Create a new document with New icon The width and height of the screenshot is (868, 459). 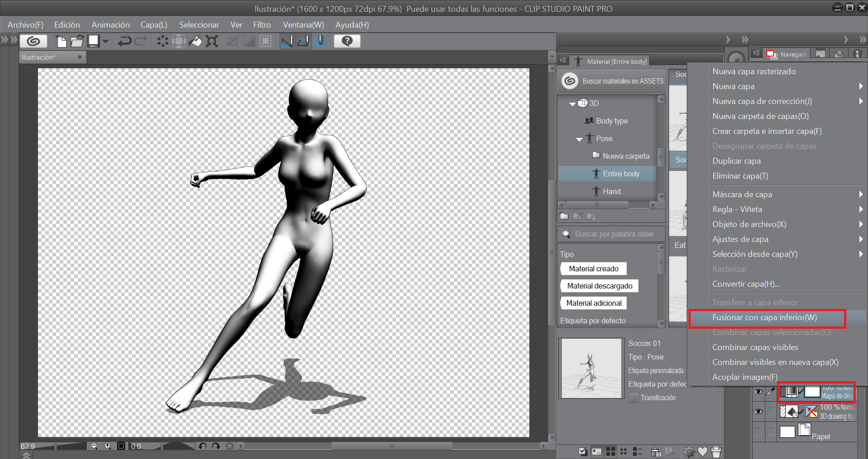click(61, 41)
